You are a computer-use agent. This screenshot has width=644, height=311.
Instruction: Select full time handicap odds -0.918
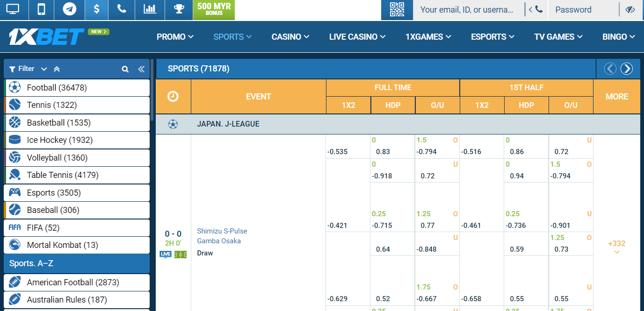[x=382, y=176]
